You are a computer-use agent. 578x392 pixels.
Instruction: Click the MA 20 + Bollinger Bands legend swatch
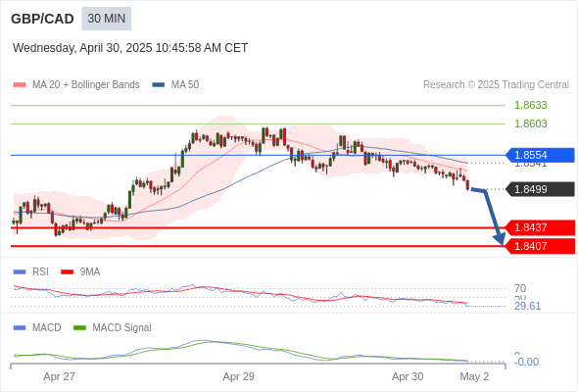(x=20, y=85)
